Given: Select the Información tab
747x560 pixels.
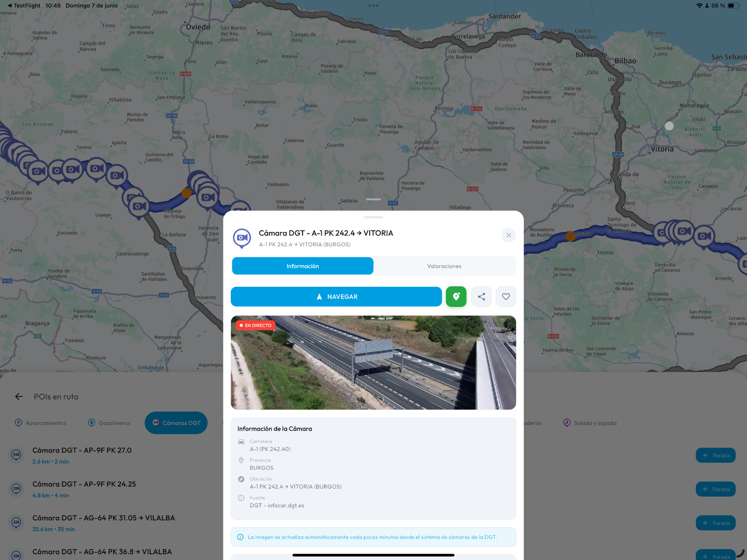Looking at the screenshot, I should click(x=303, y=266).
